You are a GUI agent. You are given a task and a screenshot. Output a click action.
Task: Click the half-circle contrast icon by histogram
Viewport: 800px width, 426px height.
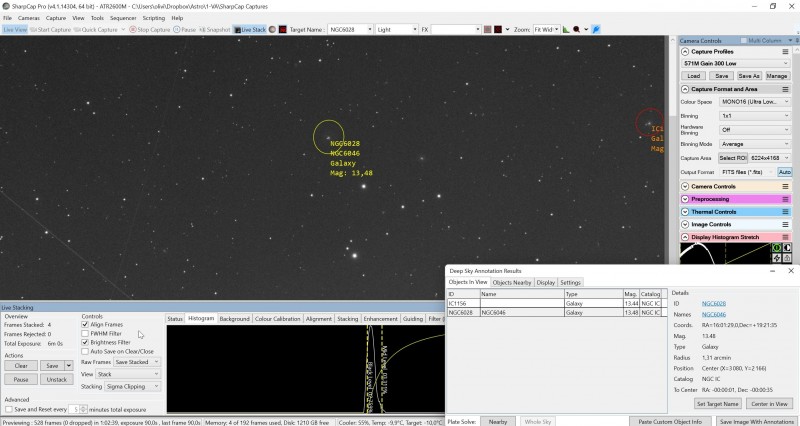787,248
